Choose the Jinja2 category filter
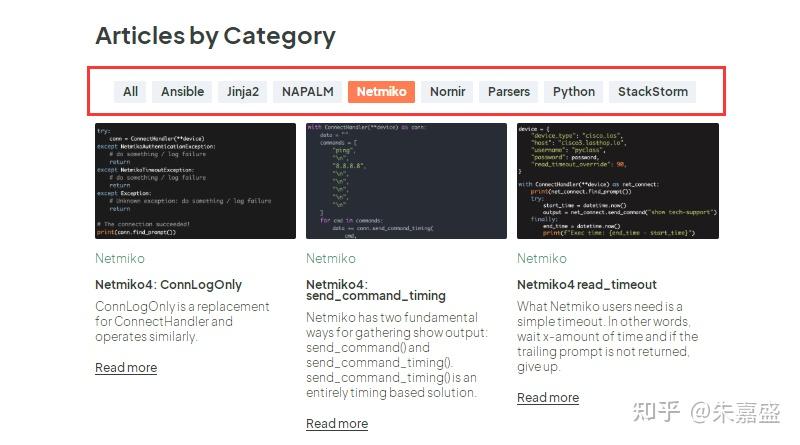The width and height of the screenshot is (800, 445). 243,92
